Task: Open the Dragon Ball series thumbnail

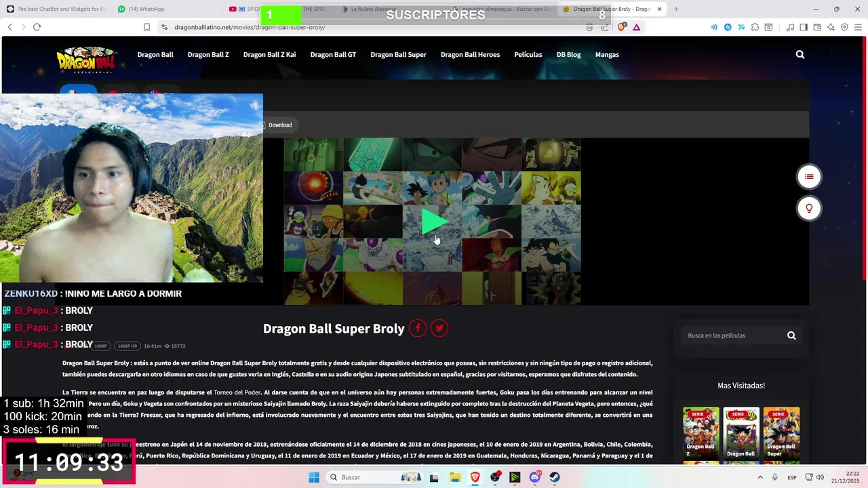Action: pyautogui.click(x=741, y=433)
